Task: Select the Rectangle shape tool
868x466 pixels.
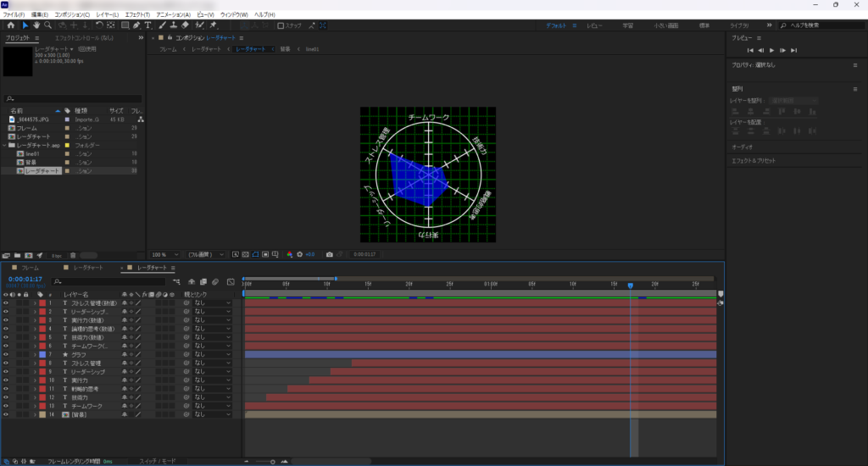Action: 125,25
